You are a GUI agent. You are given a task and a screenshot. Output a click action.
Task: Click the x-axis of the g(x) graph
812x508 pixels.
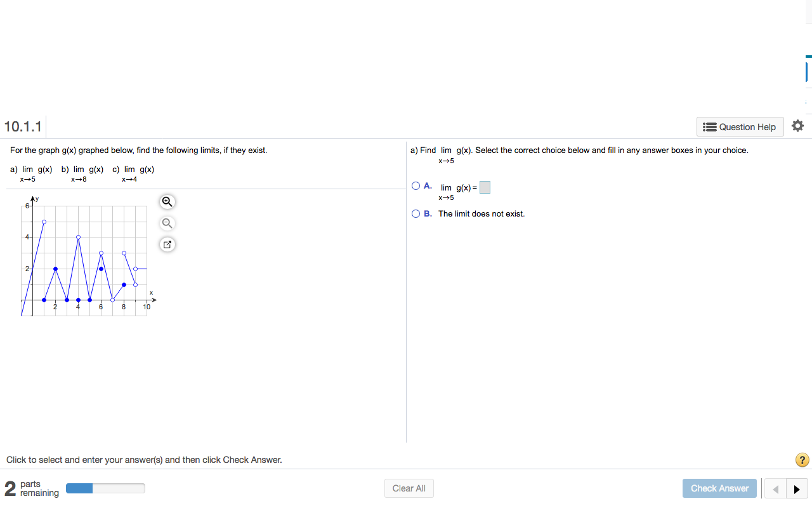coord(89,299)
